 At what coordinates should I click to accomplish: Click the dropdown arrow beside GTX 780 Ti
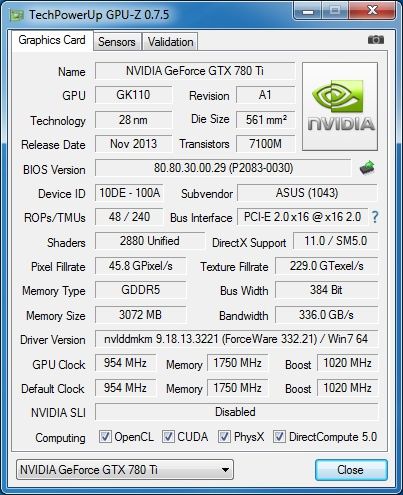pyautogui.click(x=225, y=470)
